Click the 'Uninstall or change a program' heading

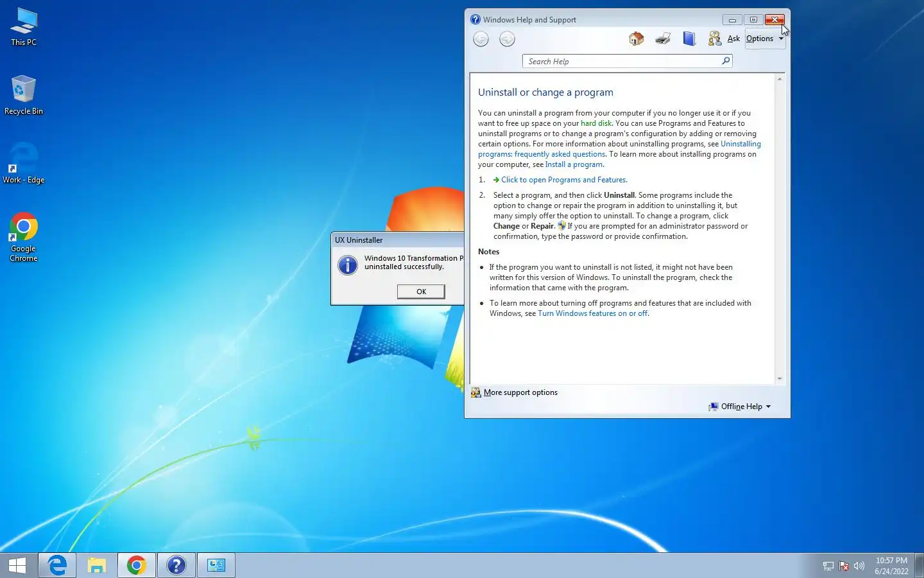(x=545, y=92)
